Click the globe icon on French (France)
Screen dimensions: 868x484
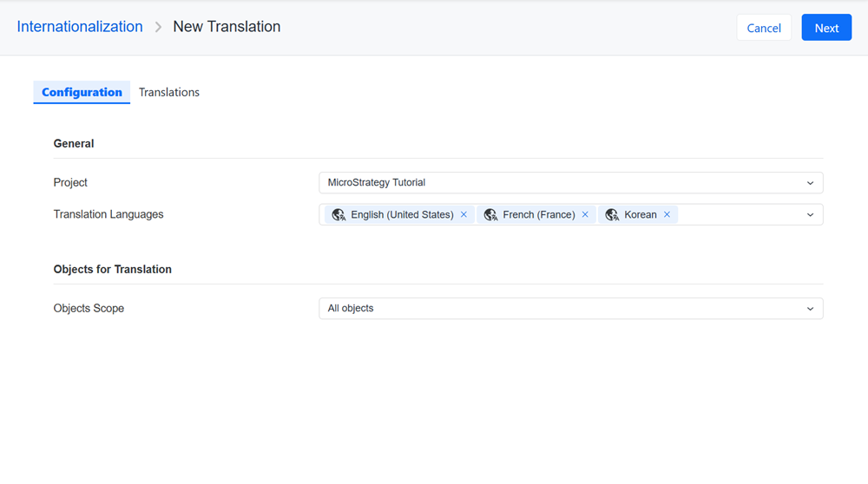tap(490, 214)
